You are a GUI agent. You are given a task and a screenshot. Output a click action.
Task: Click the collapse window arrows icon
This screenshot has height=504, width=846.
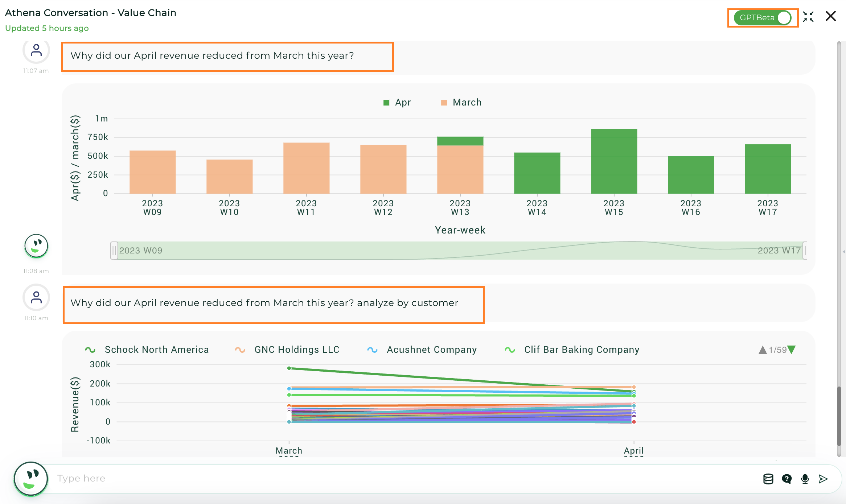[x=809, y=16]
